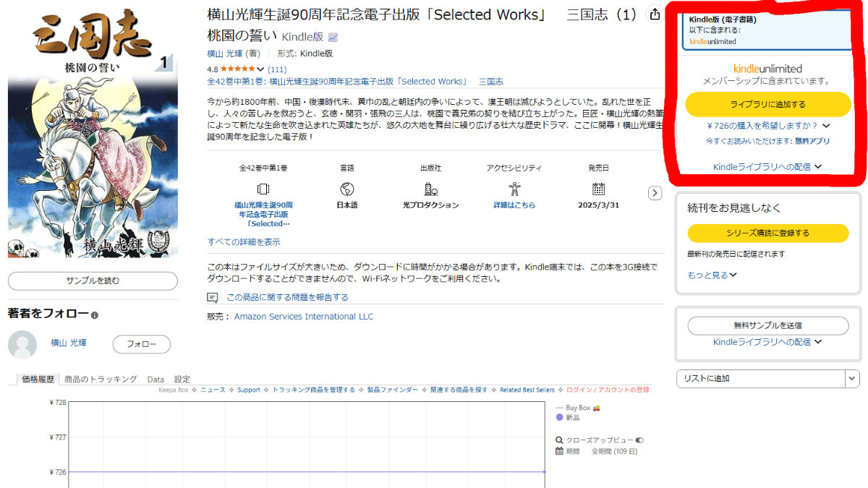This screenshot has height=488, width=868.
Task: Open the 関連する商品を探す link
Action: [x=459, y=390]
